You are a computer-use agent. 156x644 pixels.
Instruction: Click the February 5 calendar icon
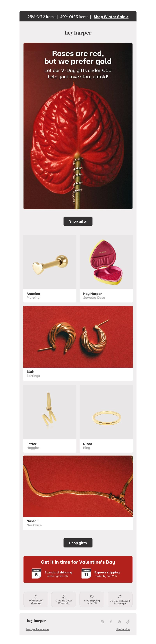pos(36,573)
